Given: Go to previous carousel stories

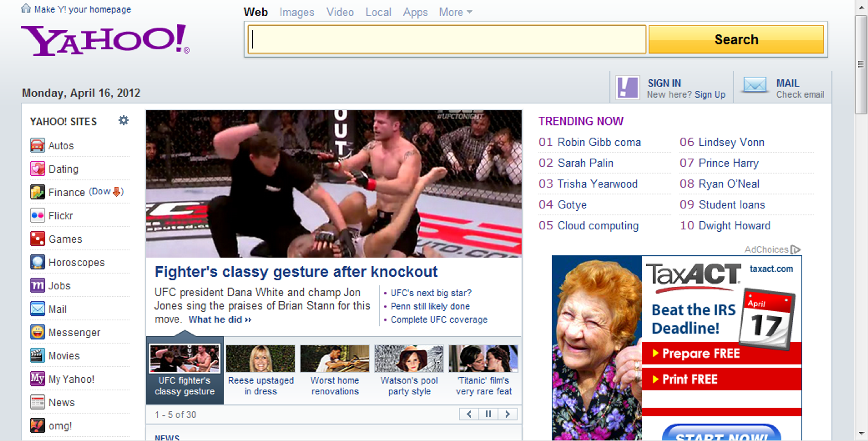Looking at the screenshot, I should point(469,414).
